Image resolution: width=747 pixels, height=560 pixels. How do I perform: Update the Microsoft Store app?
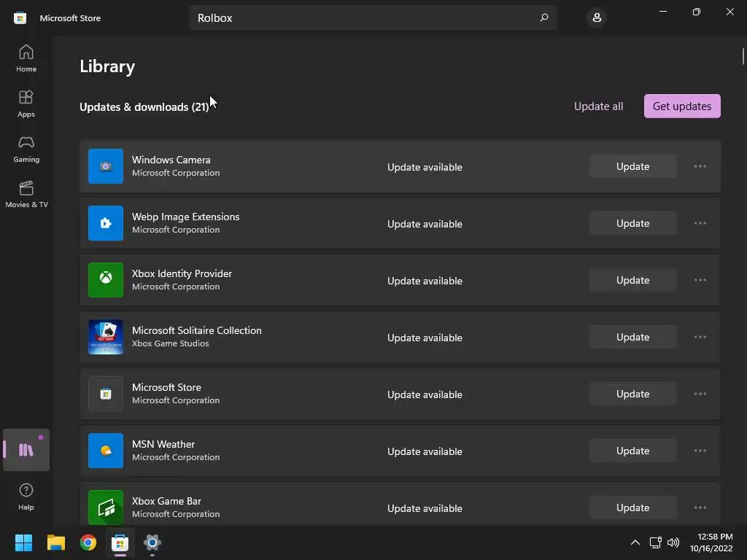[632, 394]
